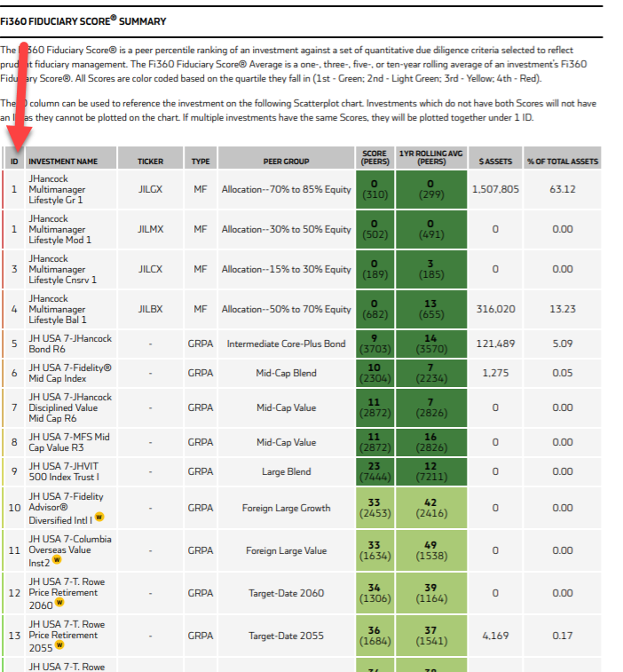Click the rolling average cell 49 (1538)
Screen dimensions: 623x672
click(x=431, y=549)
